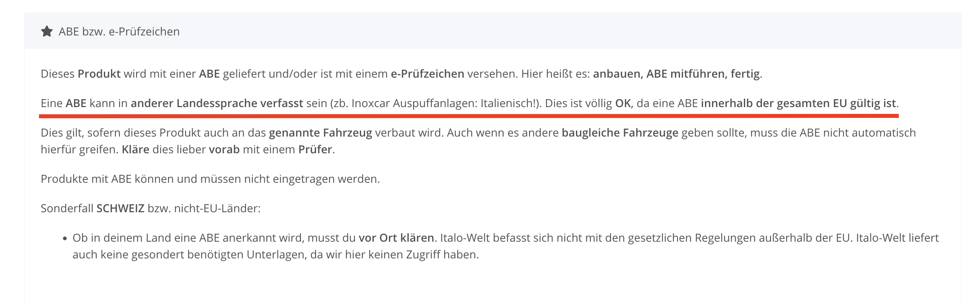This screenshot has width=980, height=305.
Task: Click the phrase 'anbauen, ABE mitführen, fertig'
Action: click(x=676, y=74)
